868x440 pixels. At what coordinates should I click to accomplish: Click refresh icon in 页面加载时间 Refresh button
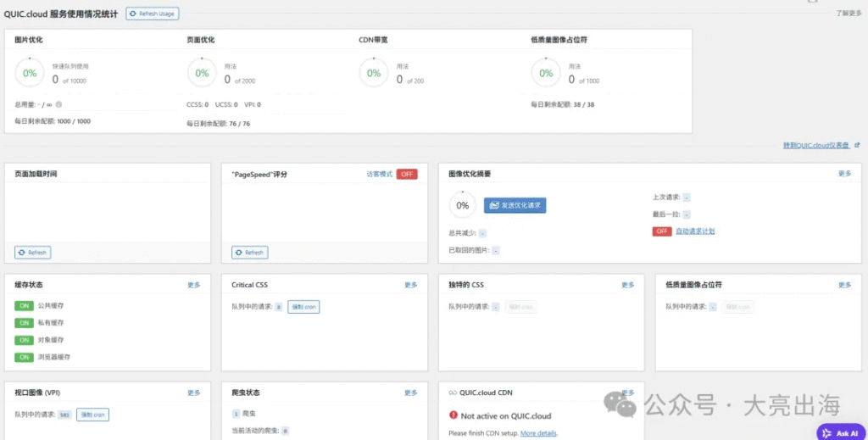pos(21,253)
